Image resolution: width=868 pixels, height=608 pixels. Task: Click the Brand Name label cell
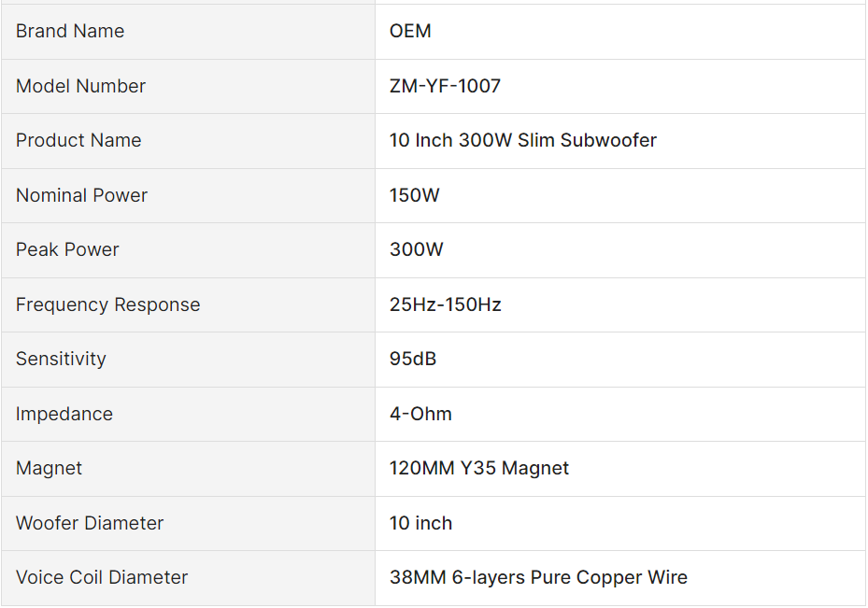pyautogui.click(x=70, y=31)
